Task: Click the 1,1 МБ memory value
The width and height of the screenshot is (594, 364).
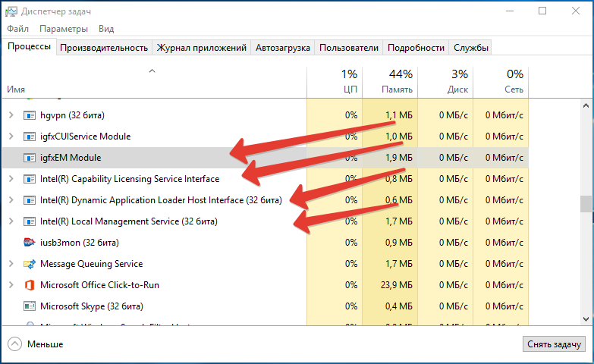Action: tap(398, 115)
